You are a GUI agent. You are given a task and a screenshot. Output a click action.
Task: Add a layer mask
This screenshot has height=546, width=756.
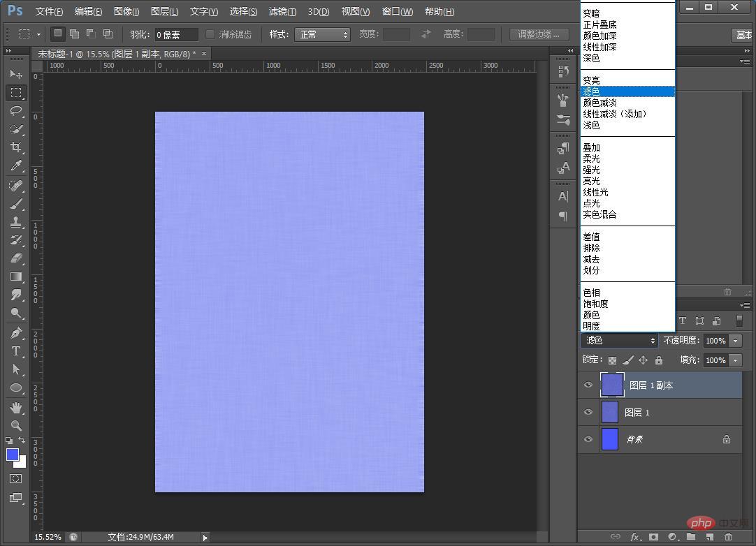[x=653, y=536]
